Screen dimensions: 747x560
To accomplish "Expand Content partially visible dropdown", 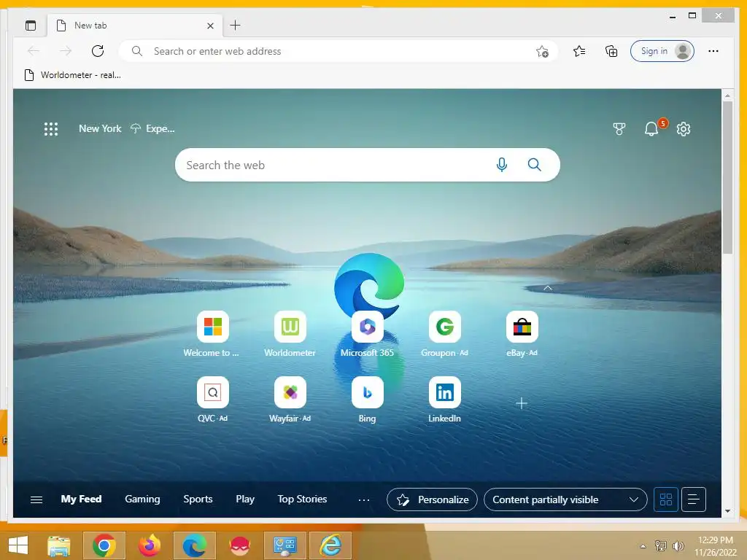I will coord(565,499).
